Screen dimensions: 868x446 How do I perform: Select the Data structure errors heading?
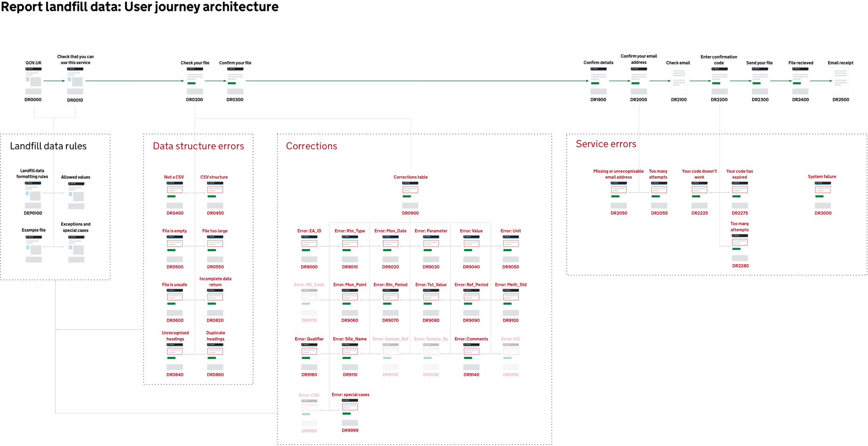click(199, 146)
